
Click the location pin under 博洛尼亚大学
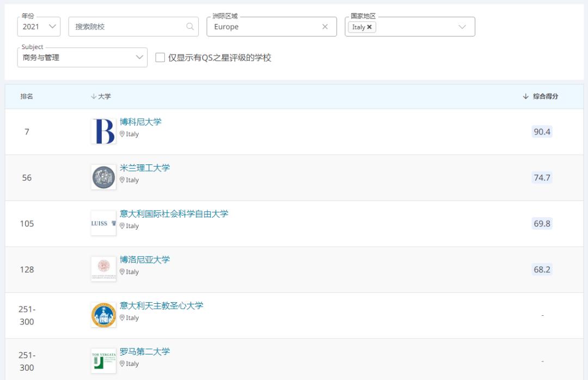(122, 272)
